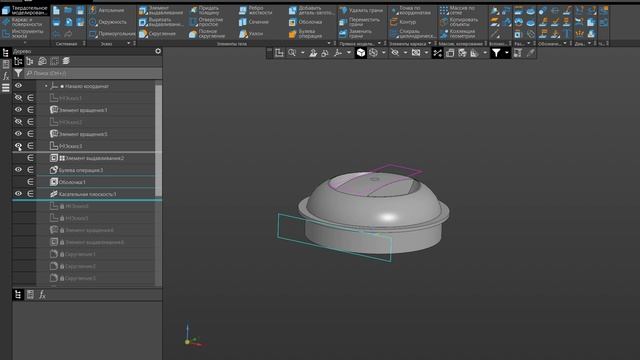
Task: Toggle include marker for Элемент выдавливания:2
Action: [30, 158]
